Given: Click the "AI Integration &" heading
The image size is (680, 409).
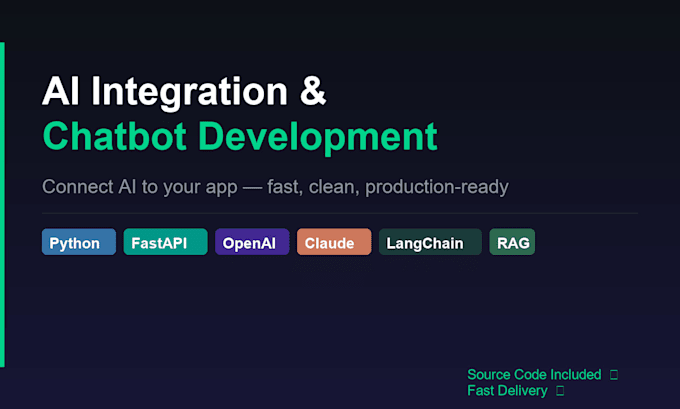Looking at the screenshot, I should point(184,92).
